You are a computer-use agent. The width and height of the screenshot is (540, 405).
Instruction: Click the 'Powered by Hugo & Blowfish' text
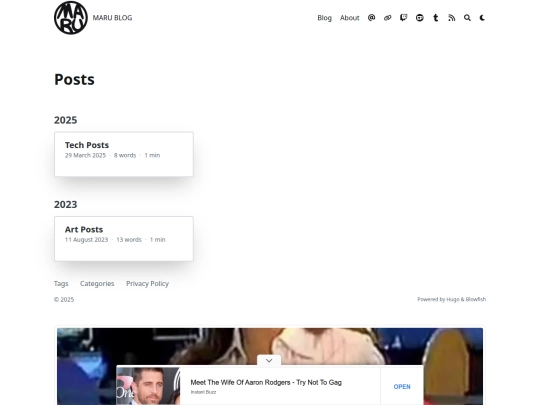click(452, 299)
